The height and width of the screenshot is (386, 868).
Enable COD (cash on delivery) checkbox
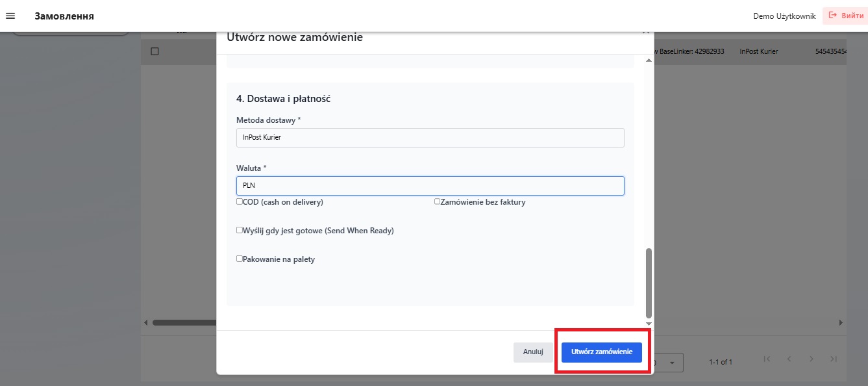click(240, 201)
